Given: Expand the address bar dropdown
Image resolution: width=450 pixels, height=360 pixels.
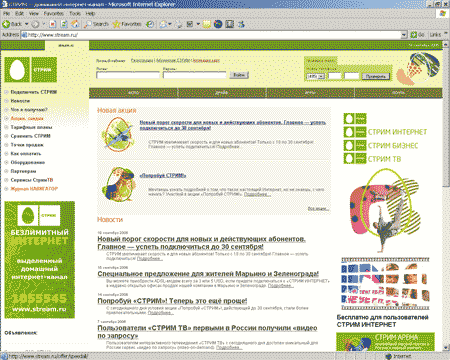Looking at the screenshot, I should [x=404, y=35].
